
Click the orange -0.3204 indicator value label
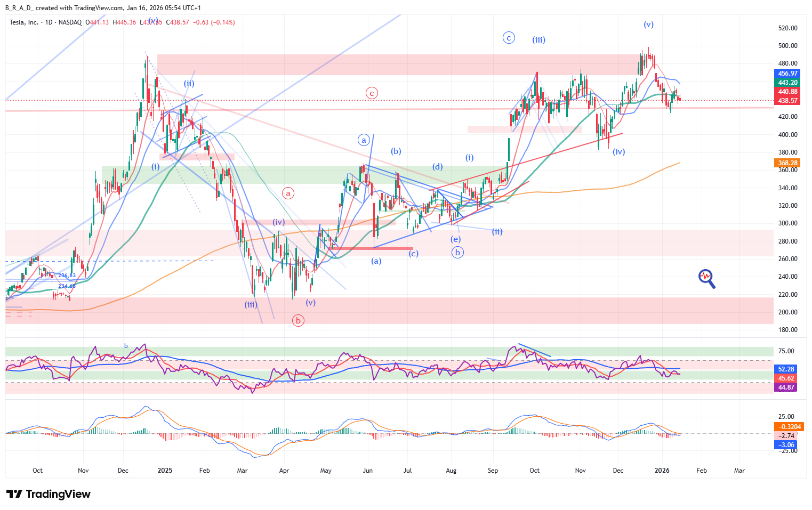point(787,426)
